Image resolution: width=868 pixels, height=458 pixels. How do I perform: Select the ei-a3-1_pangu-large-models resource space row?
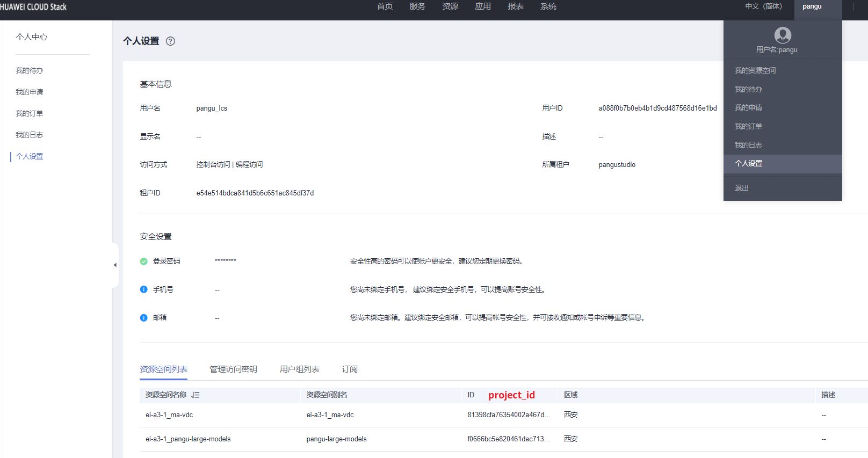point(188,439)
